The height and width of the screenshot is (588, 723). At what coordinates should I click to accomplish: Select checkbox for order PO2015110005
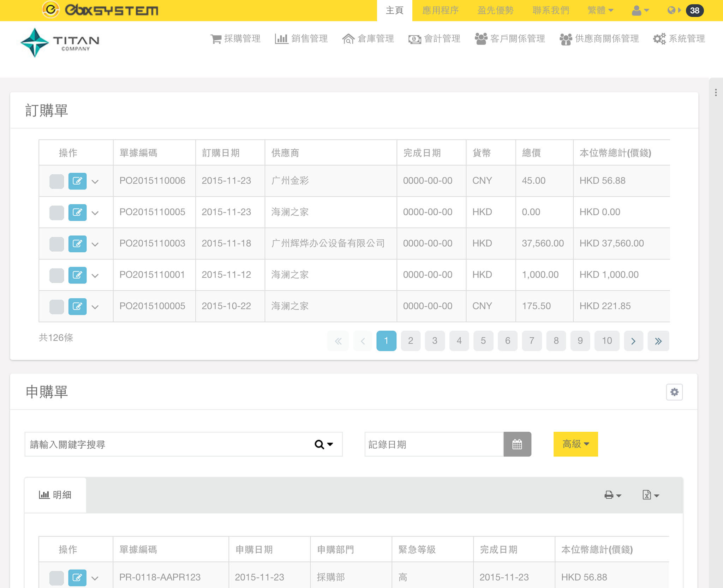56,213
